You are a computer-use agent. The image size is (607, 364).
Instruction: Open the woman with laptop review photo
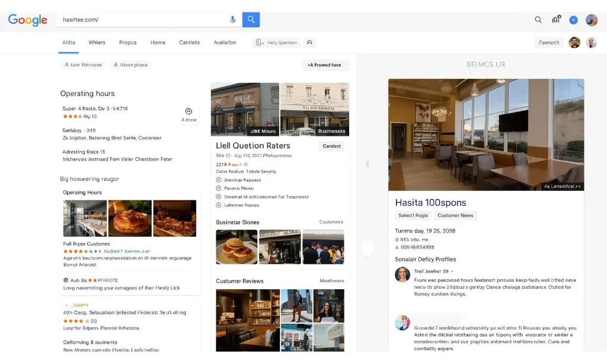328,306
